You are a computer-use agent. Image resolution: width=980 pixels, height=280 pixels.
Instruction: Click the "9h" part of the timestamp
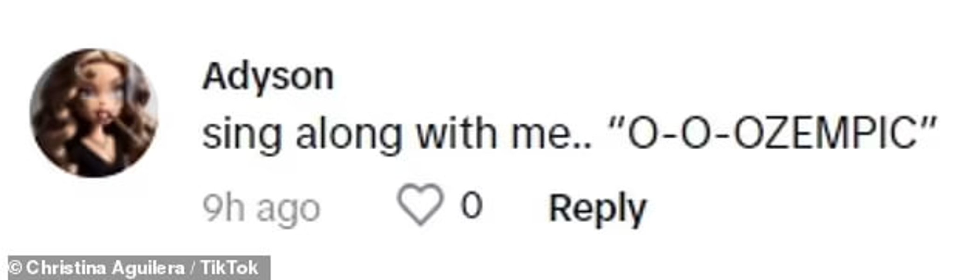click(x=223, y=208)
